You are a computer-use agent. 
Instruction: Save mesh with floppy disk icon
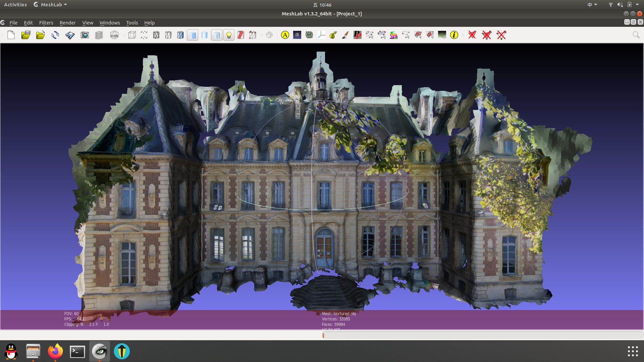coord(70,35)
